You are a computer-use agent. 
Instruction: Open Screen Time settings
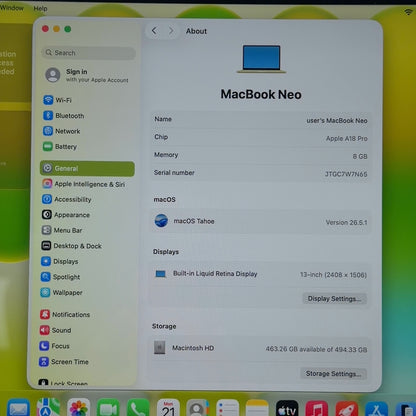(x=64, y=362)
